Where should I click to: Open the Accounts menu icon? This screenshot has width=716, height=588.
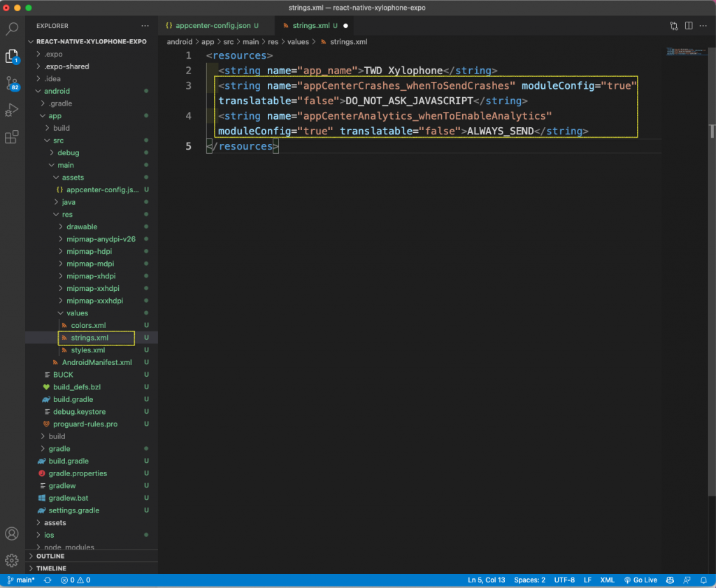pyautogui.click(x=12, y=533)
